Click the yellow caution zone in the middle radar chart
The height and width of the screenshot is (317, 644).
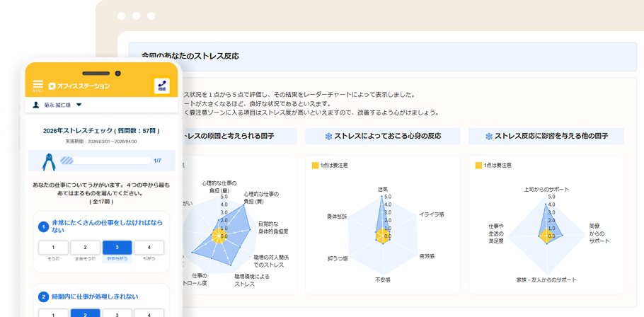(x=383, y=236)
